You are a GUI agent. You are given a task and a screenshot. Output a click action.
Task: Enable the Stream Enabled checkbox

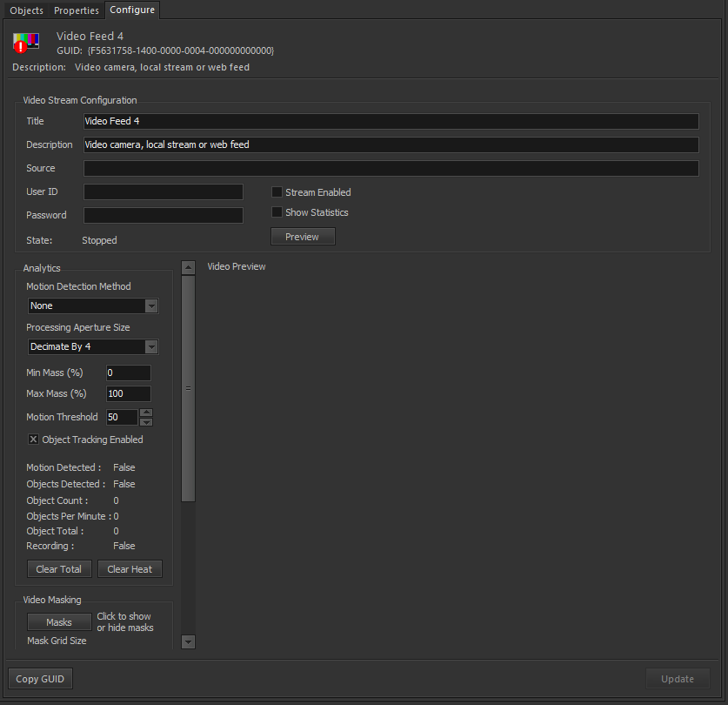pos(277,192)
